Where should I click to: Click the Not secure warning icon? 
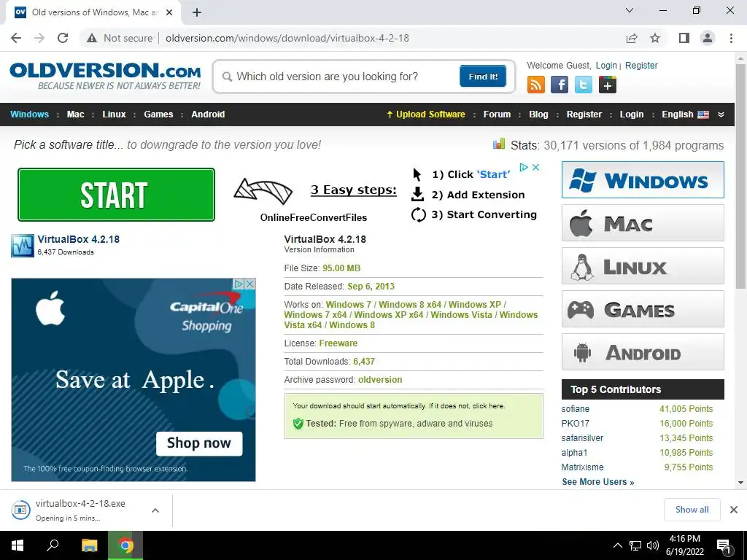click(x=92, y=38)
